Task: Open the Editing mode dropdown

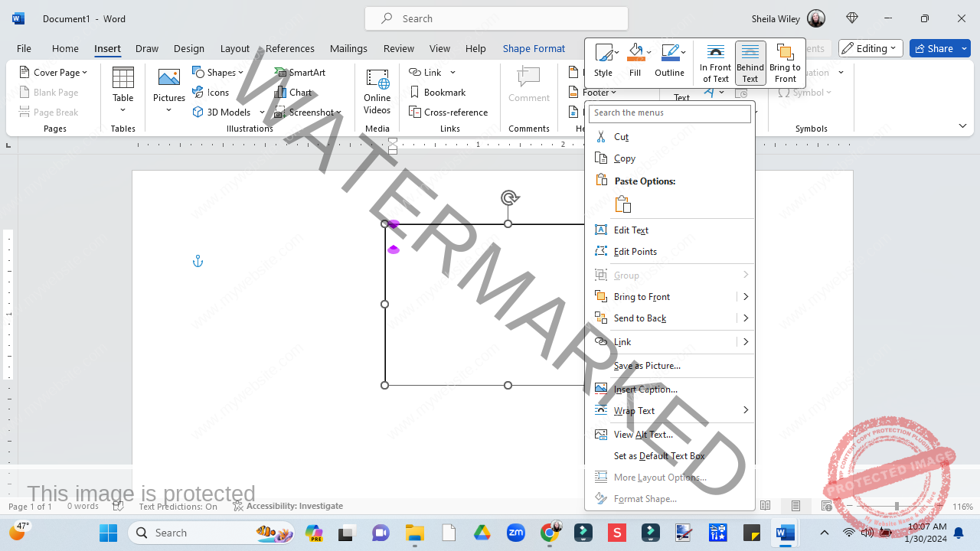Action: [871, 48]
